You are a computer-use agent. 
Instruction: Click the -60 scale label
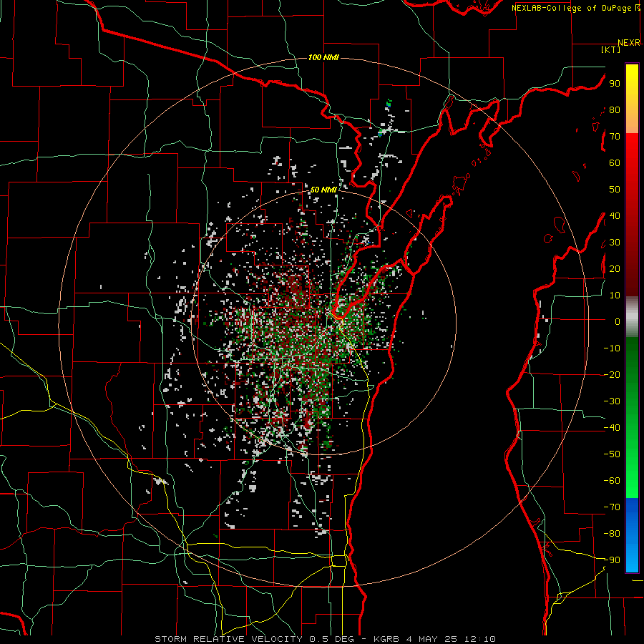click(612, 481)
